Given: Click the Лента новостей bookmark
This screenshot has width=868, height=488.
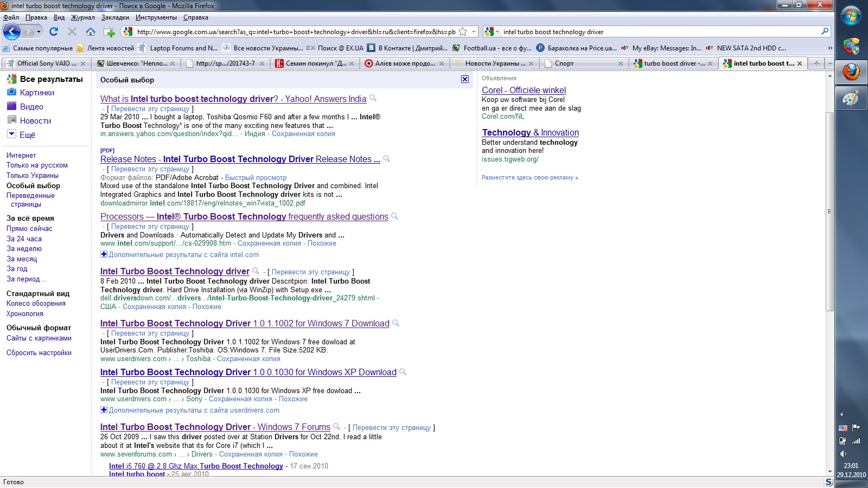Looking at the screenshot, I should (105, 48).
